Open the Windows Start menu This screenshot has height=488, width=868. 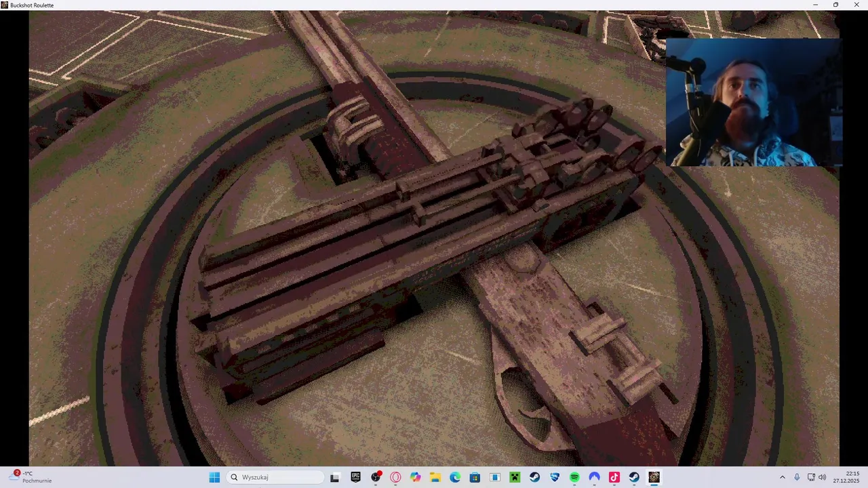point(214,477)
